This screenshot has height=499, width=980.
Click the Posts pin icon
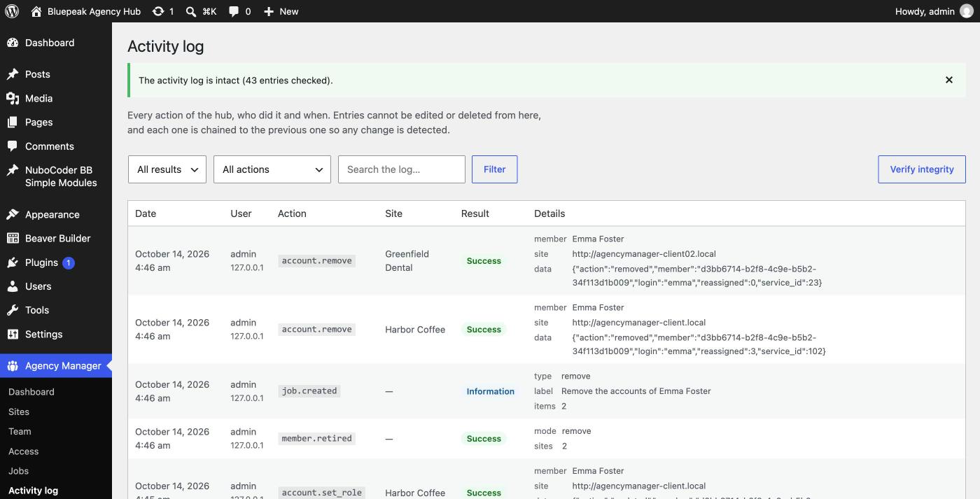[13, 74]
